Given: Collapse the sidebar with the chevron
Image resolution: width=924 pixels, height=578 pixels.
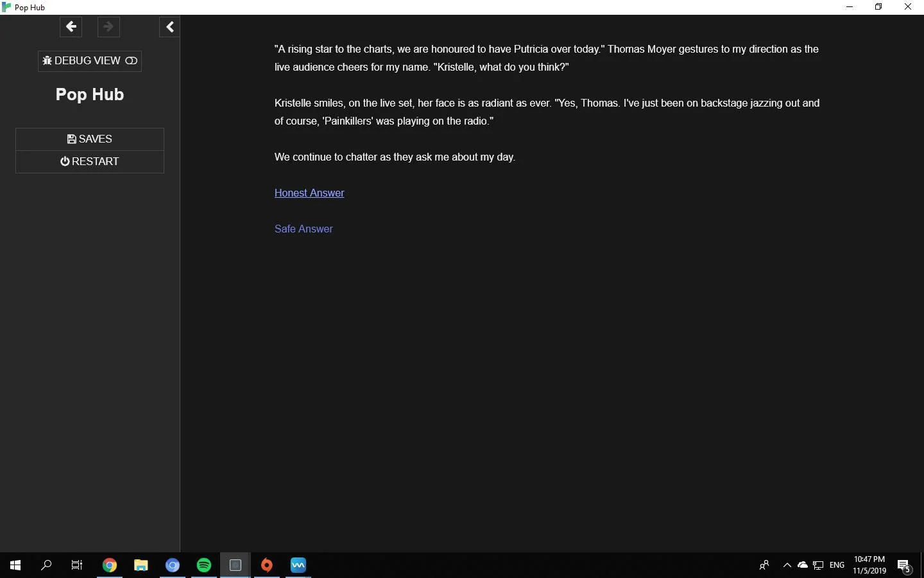Looking at the screenshot, I should [169, 27].
